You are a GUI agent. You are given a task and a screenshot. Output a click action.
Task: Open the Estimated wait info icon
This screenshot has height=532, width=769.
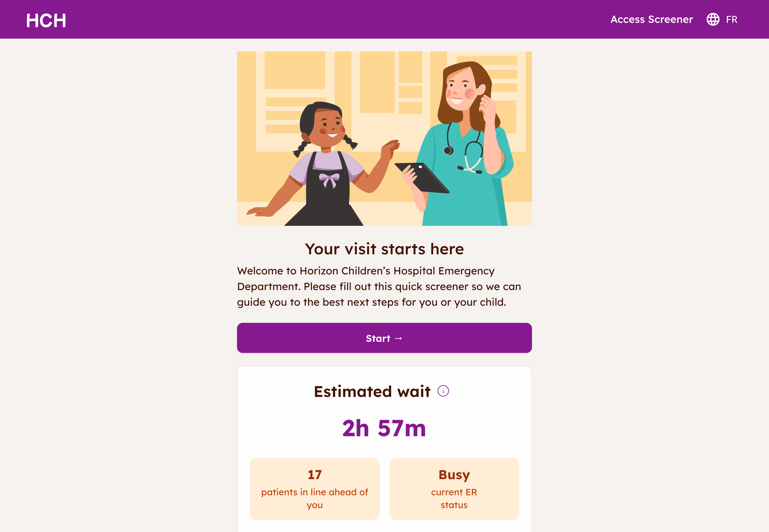point(443,391)
